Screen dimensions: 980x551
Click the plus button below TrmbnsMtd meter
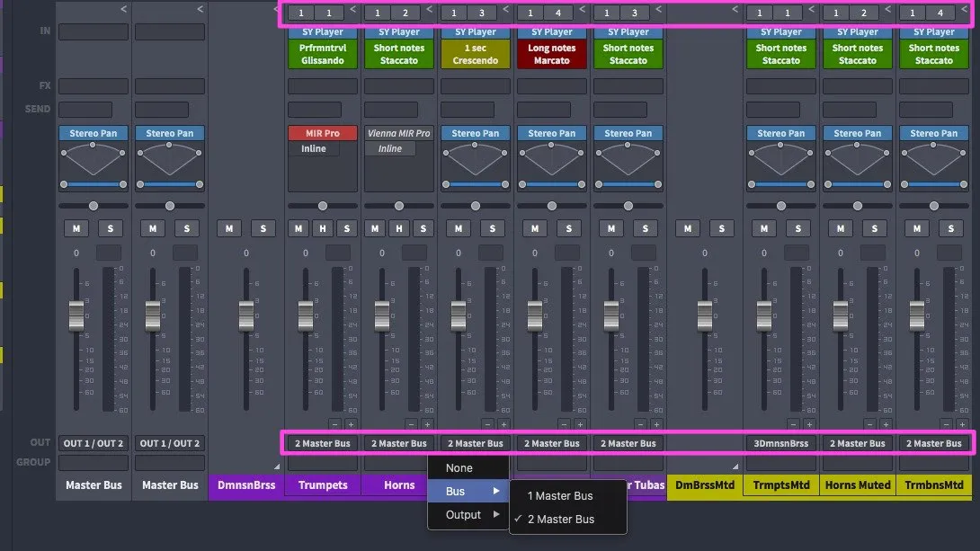[962, 424]
